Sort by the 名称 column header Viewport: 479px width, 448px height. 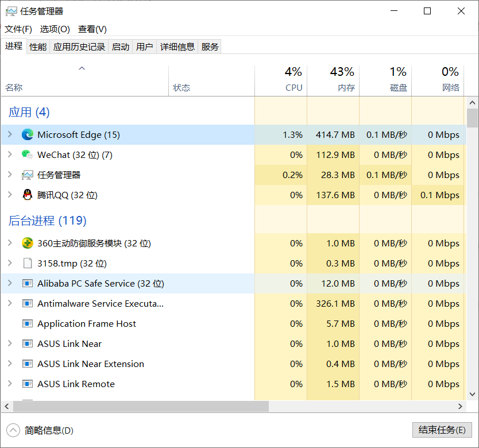pyautogui.click(x=84, y=81)
